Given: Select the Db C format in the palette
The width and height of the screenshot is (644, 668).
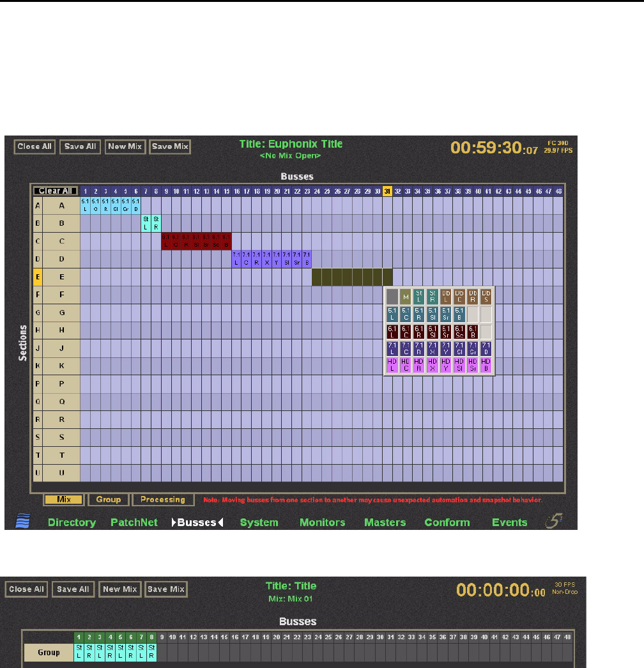Looking at the screenshot, I should coord(459,297).
